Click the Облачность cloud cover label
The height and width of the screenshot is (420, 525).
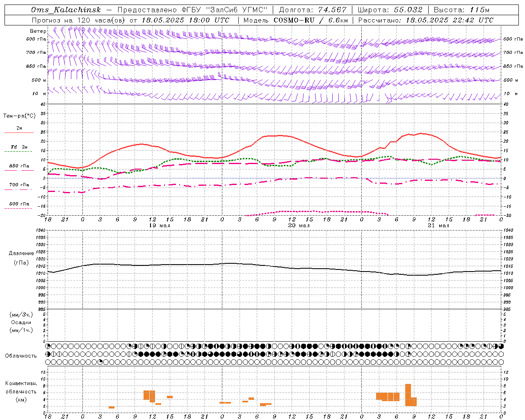[21, 356]
